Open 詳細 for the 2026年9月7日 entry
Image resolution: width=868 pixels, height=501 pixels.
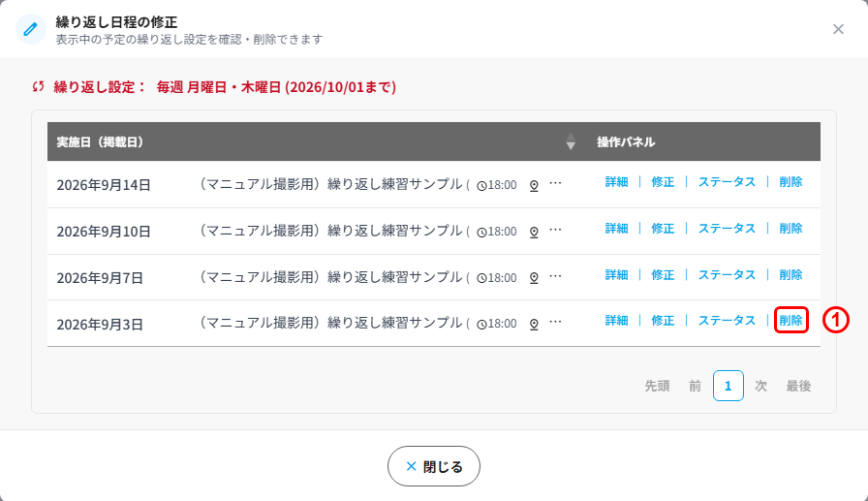[616, 275]
